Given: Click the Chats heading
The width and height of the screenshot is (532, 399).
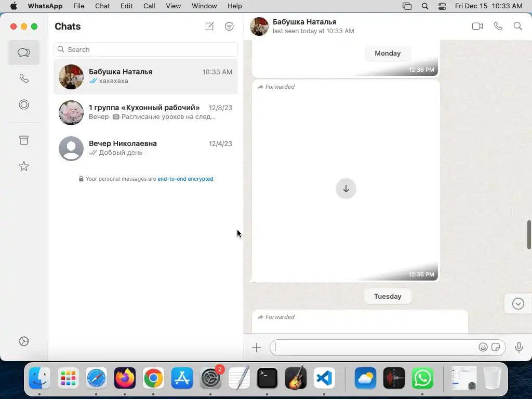Looking at the screenshot, I should point(68,26).
